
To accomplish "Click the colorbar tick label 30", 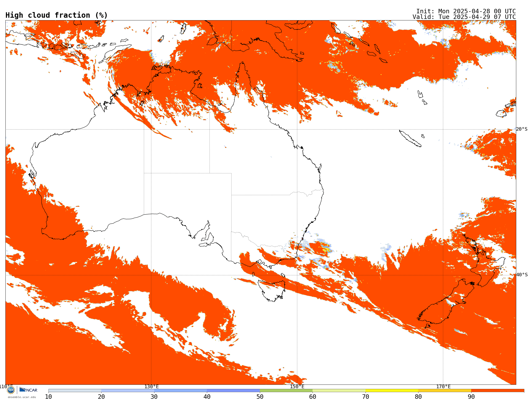I will (x=154, y=397).
